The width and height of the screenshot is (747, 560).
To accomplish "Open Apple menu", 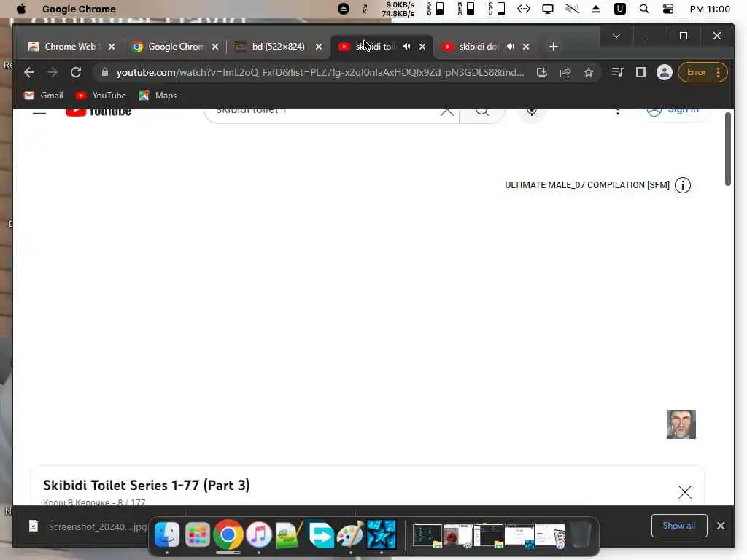I will (x=21, y=9).
